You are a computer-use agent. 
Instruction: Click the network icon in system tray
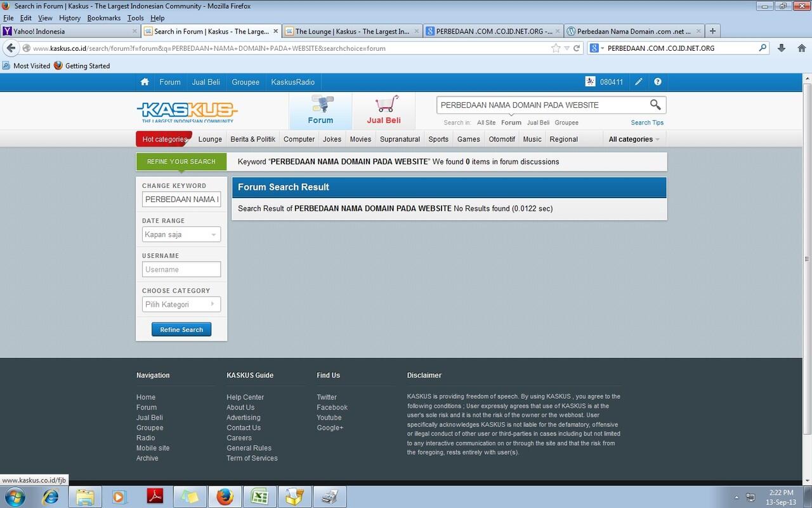point(750,497)
